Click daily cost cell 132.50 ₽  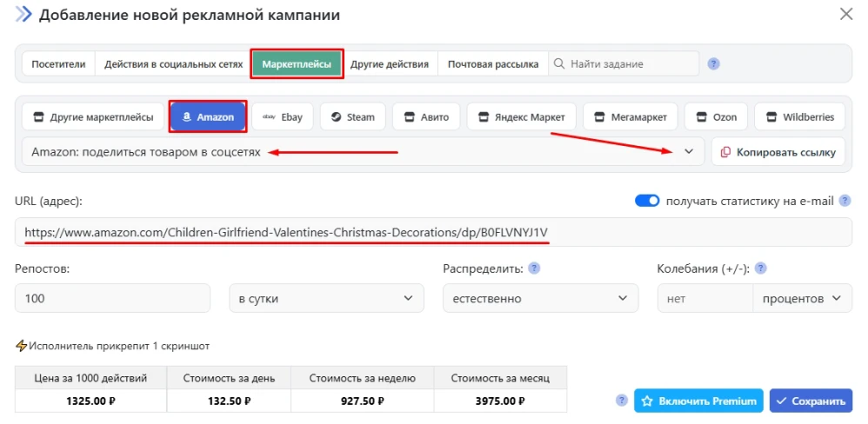point(230,401)
